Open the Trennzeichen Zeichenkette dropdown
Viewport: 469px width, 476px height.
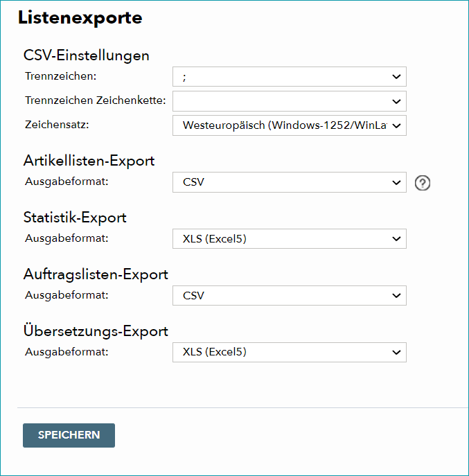point(290,101)
